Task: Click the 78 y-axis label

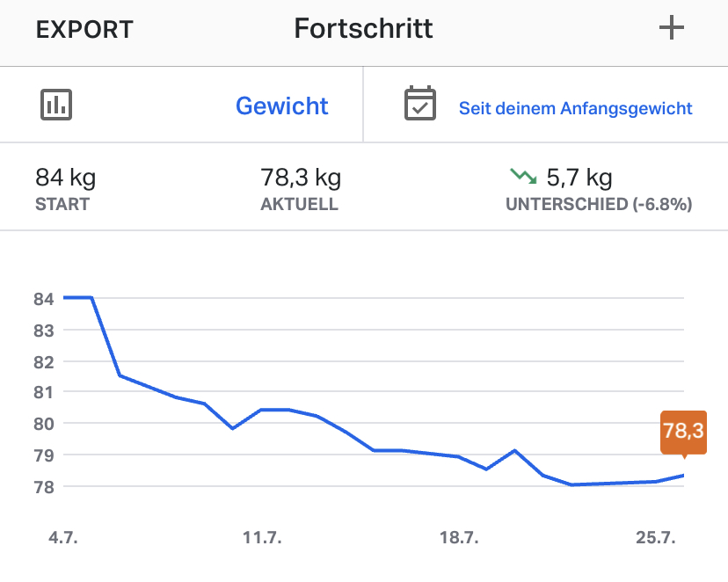Action: [45, 487]
